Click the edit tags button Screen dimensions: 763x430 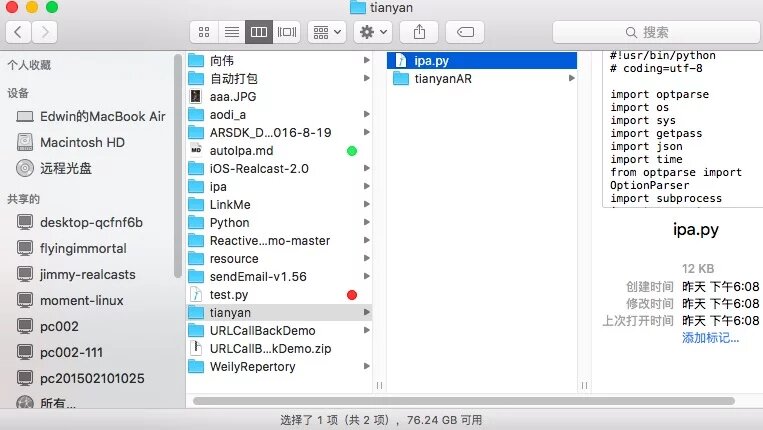point(465,32)
